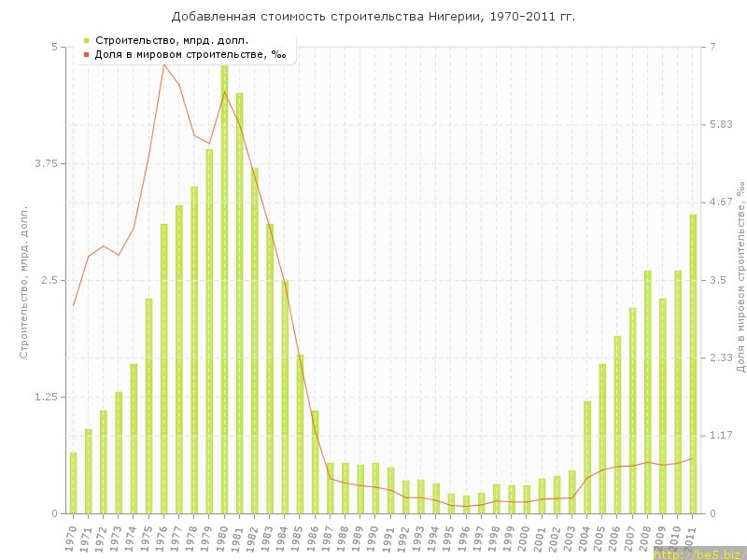Open the be5.biz watermark link
The image size is (747, 560).
[698, 554]
